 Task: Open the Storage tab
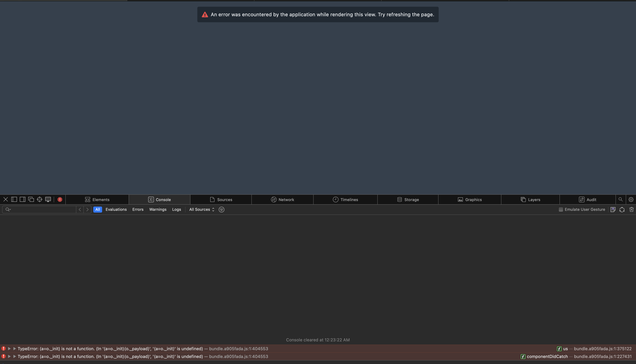pos(408,199)
